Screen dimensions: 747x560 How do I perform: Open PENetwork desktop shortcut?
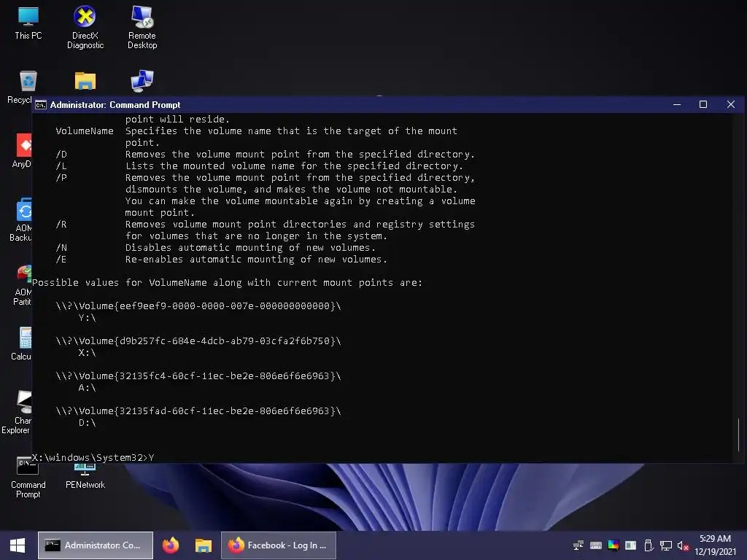click(x=85, y=476)
